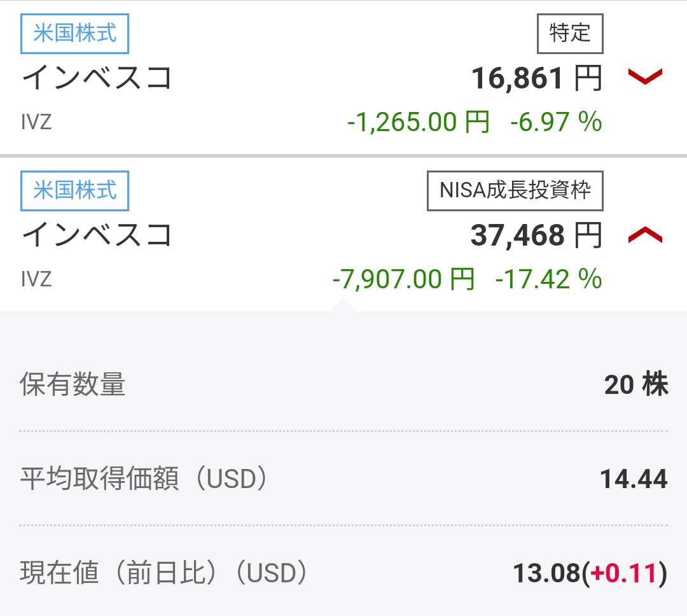Tap the 米国株式 tag on the NISA holding

(74, 191)
